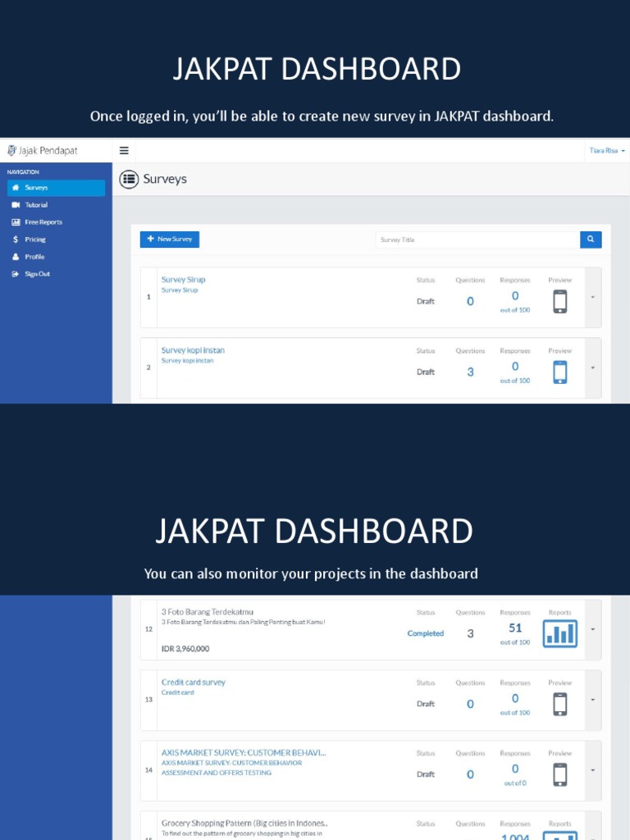
Task: Open the Tiara Risa user dropdown
Action: pyautogui.click(x=607, y=151)
